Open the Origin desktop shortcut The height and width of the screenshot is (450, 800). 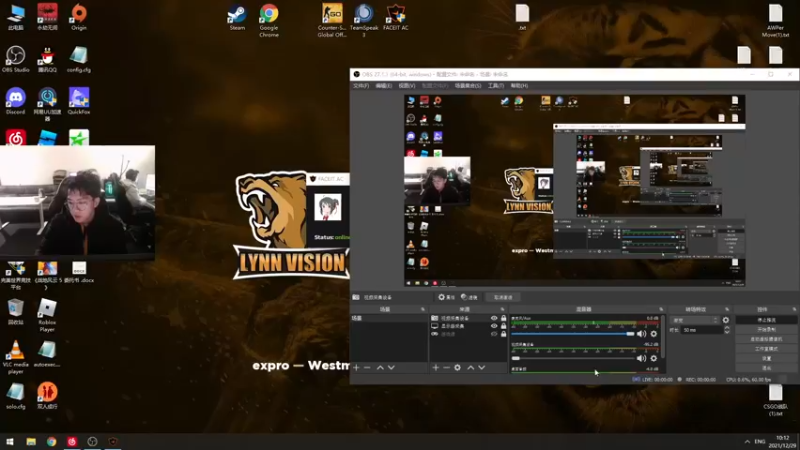(79, 17)
